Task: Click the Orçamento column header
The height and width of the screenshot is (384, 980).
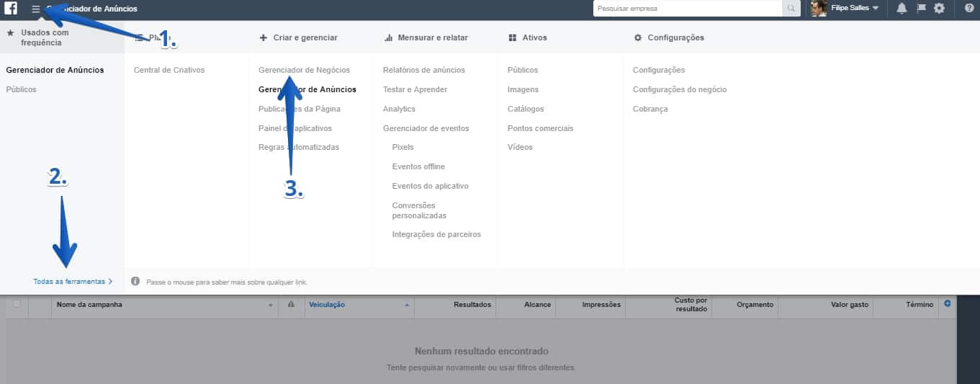Action: coord(755,305)
